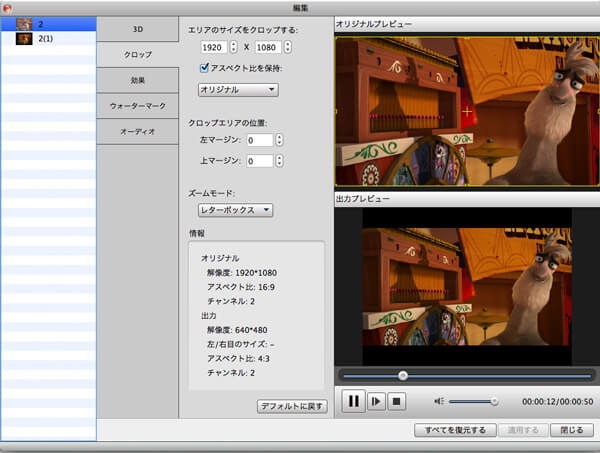
Task: Click the 出力プレビュー video area
Action: click(x=467, y=287)
